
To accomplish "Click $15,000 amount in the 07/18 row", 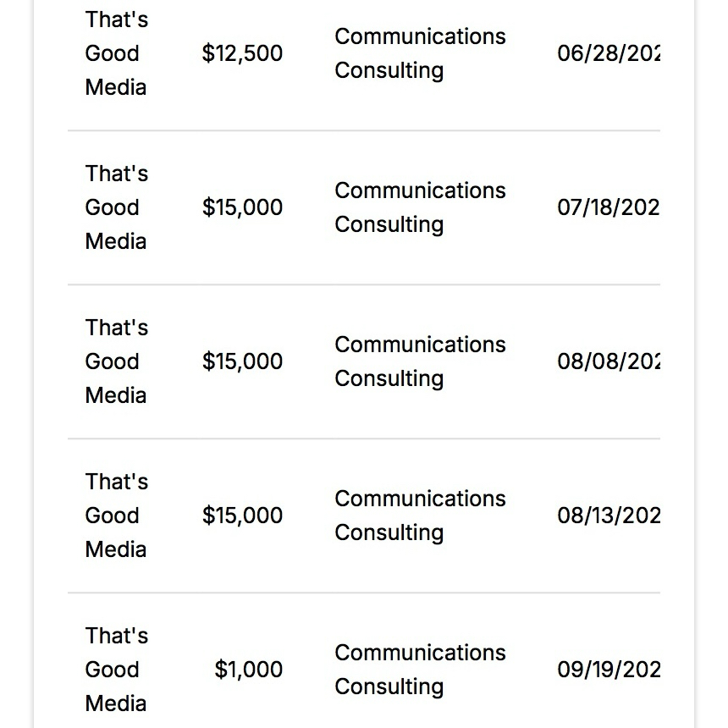I will (242, 207).
